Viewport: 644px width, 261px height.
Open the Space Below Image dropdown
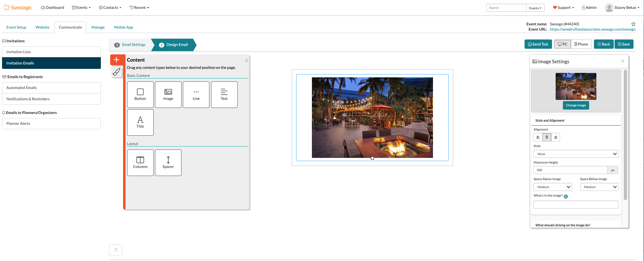[599, 187]
